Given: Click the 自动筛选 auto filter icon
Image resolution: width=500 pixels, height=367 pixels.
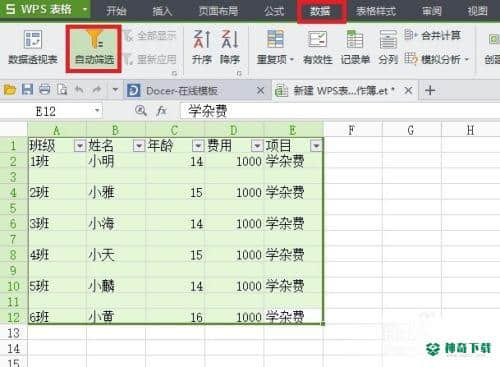Looking at the screenshot, I should (94, 47).
